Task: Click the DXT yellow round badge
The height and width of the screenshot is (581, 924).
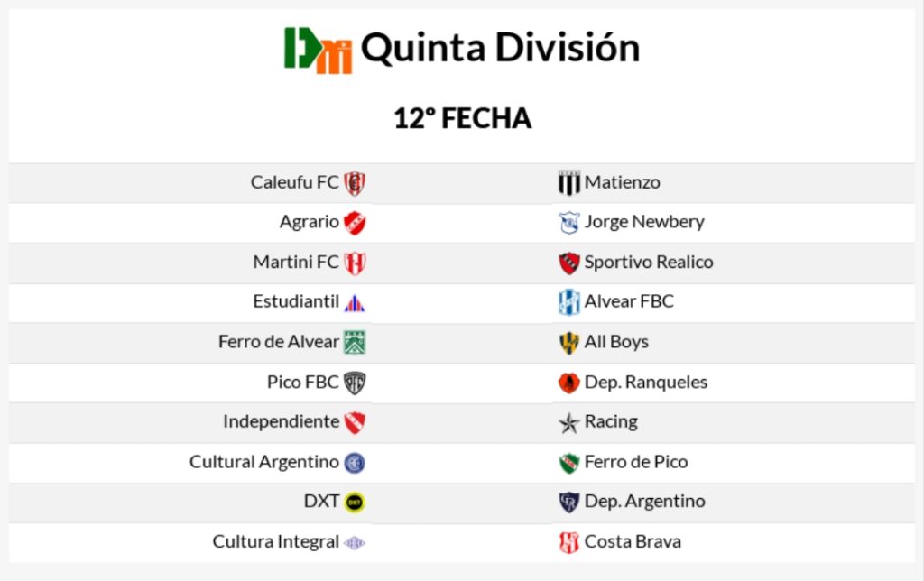Action: [x=355, y=502]
